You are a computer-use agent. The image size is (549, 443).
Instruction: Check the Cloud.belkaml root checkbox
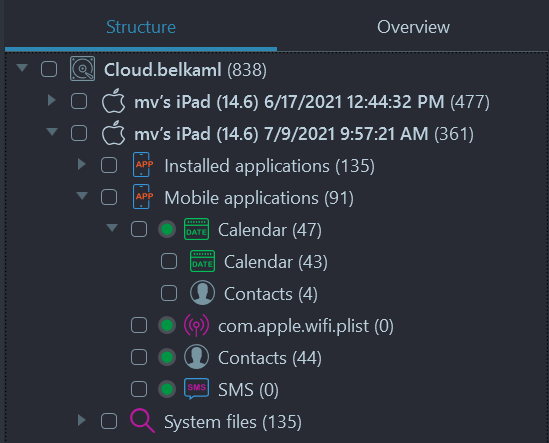tap(49, 69)
